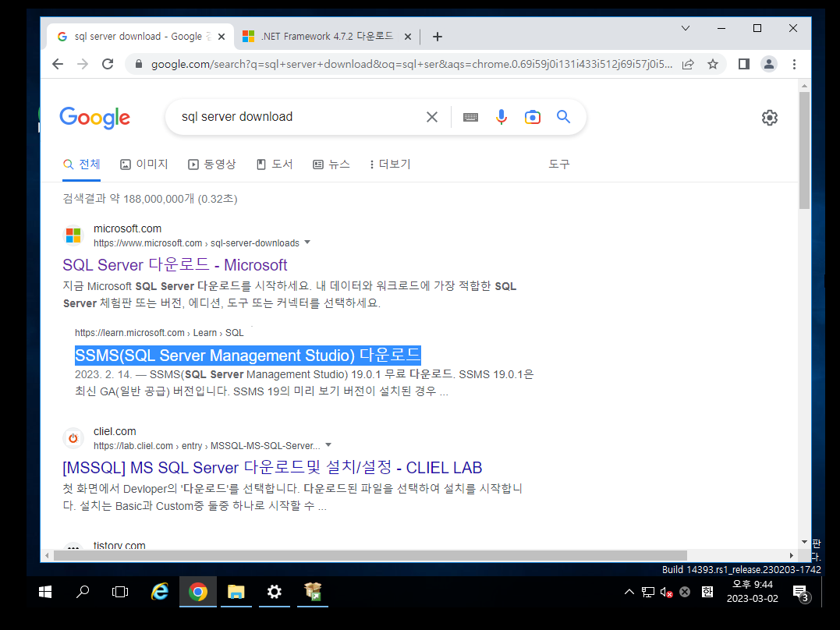This screenshot has height=630, width=840.
Task: Open tab search chevron in title bar
Action: point(685,28)
